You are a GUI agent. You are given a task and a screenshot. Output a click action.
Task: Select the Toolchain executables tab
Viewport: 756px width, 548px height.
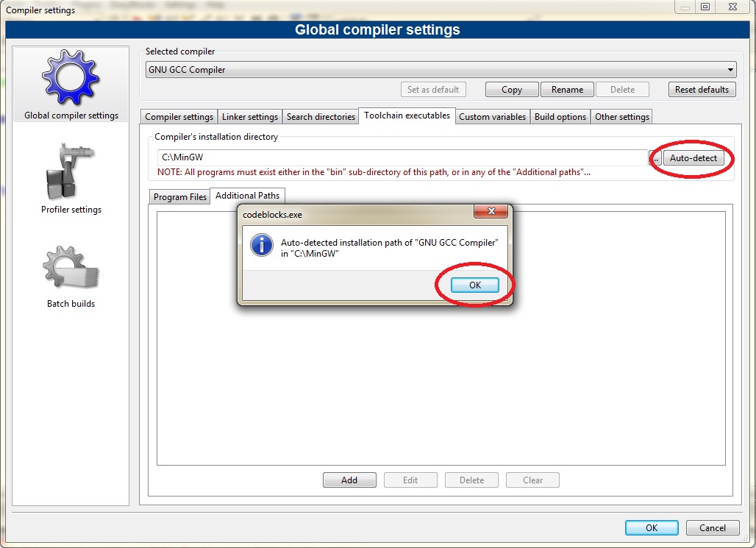coord(407,115)
